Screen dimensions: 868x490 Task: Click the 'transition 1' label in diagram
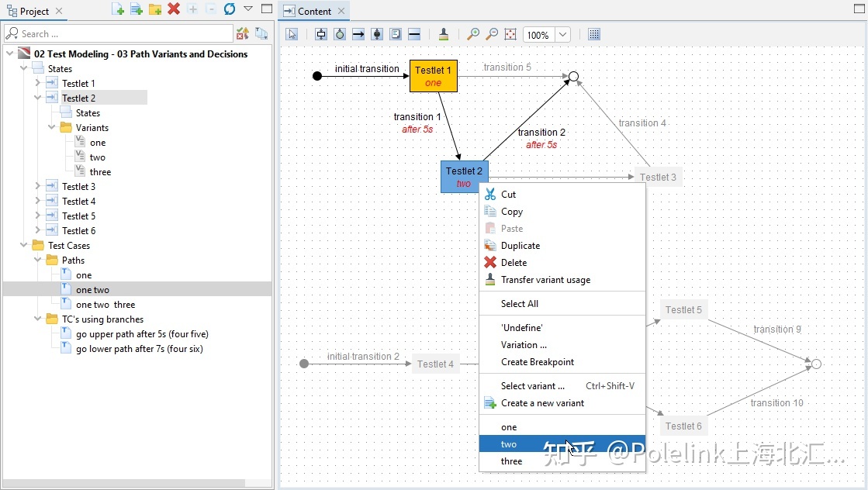point(417,117)
